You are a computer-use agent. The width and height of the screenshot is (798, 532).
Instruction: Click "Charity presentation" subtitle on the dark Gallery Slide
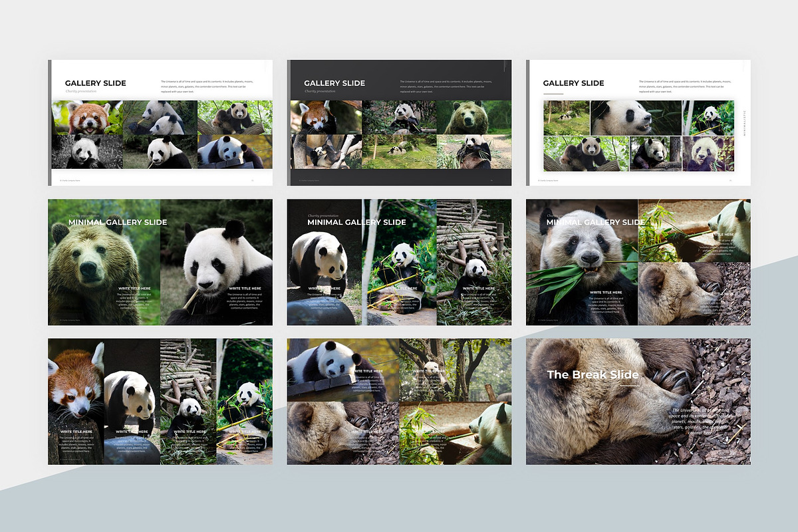321,91
